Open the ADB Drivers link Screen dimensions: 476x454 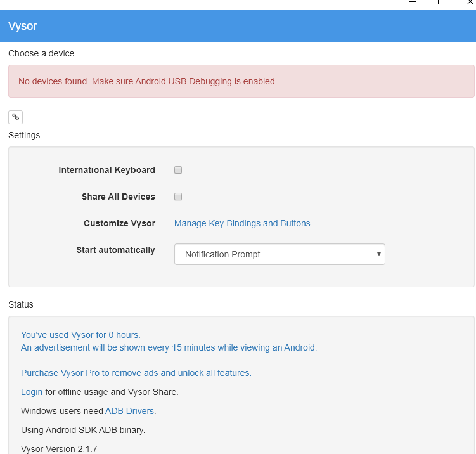(131, 411)
